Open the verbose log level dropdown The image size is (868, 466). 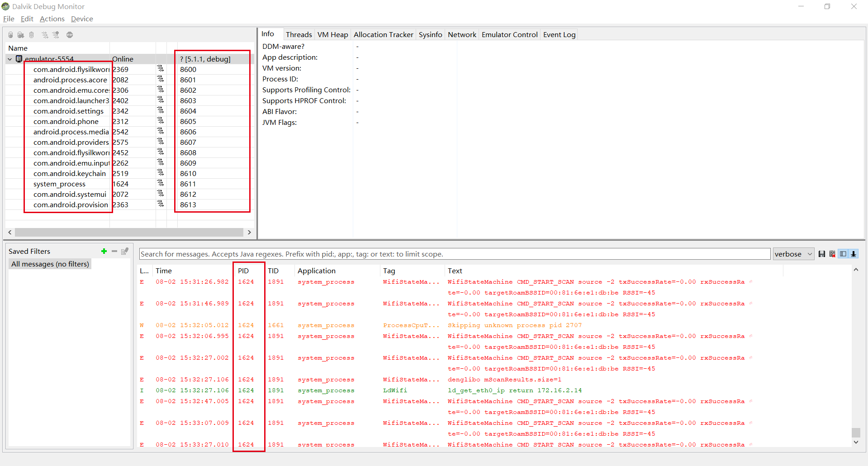click(x=793, y=254)
